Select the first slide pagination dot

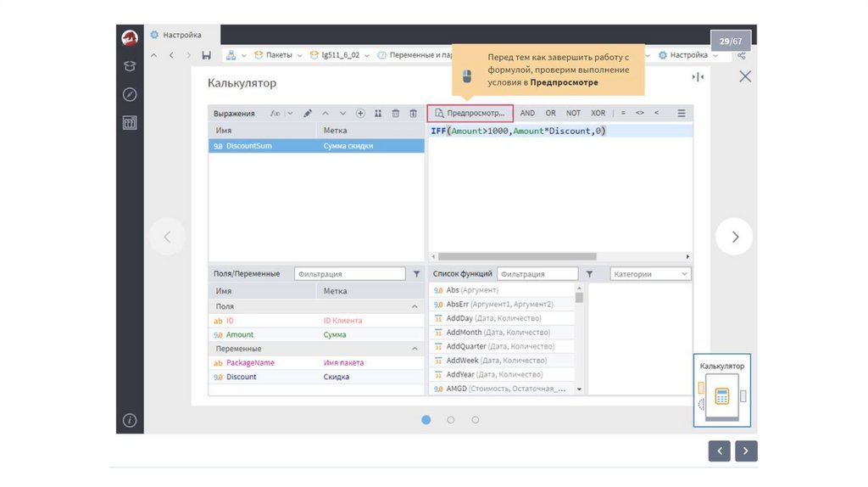(426, 420)
